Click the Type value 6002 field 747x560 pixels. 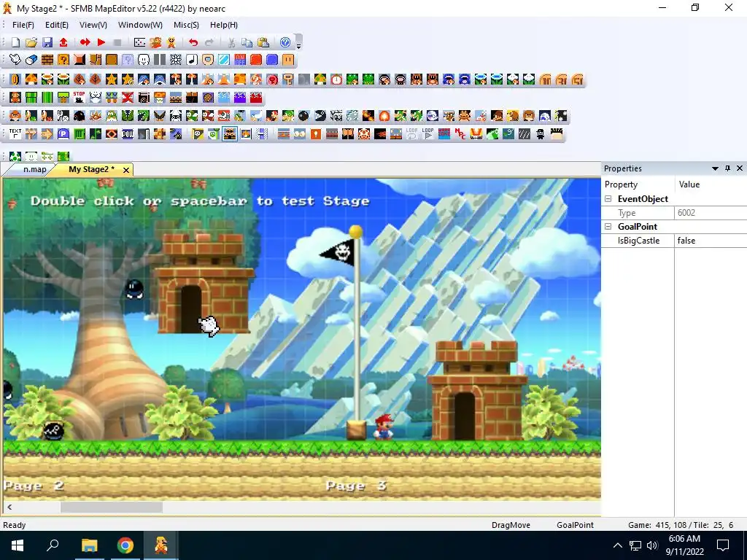coord(711,213)
